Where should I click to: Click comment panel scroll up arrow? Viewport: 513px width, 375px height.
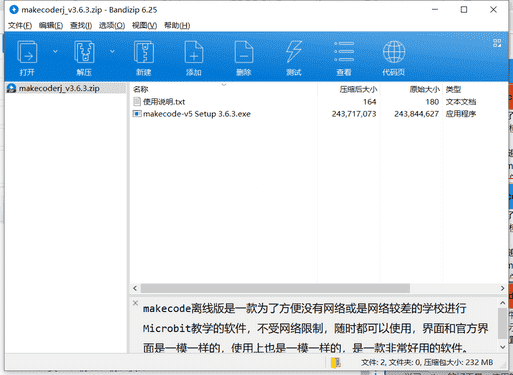click(x=503, y=303)
